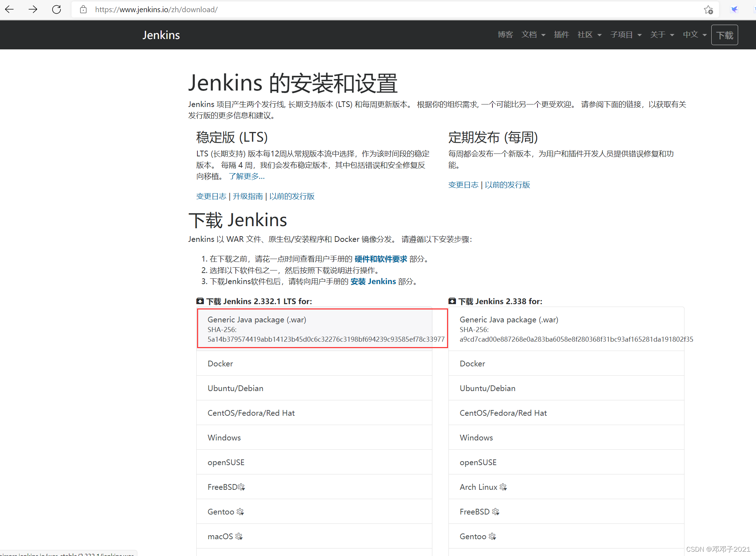Open the 博客 nav item
Screen dimensions: 756x556
(505, 35)
